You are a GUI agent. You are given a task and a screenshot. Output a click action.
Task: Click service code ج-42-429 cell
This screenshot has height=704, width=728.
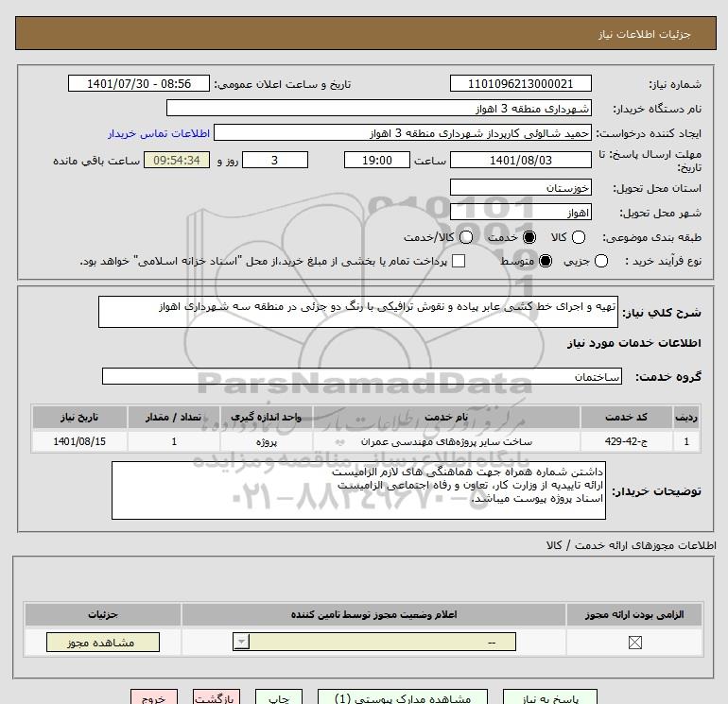[626, 441]
